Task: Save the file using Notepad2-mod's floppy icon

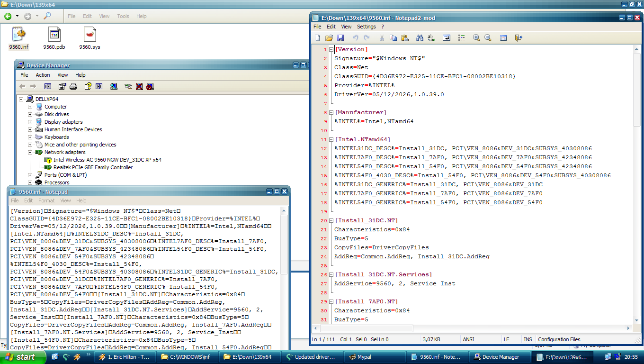Action: [x=340, y=38]
